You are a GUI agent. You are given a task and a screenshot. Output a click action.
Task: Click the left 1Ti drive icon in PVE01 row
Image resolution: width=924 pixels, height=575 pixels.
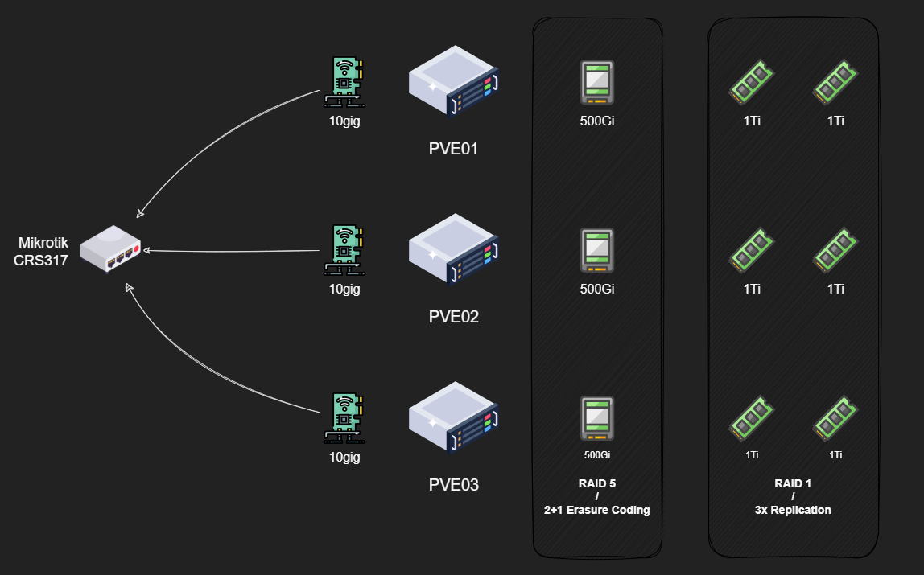752,82
